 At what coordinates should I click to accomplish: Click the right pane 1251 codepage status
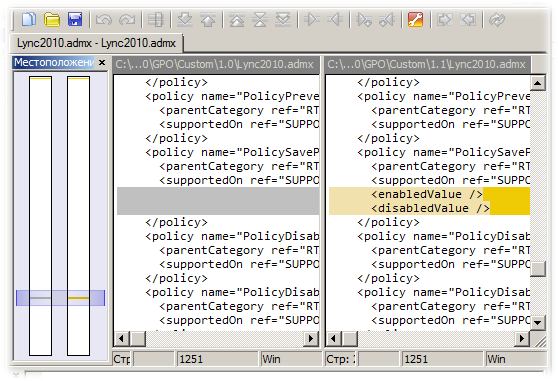pyautogui.click(x=442, y=359)
